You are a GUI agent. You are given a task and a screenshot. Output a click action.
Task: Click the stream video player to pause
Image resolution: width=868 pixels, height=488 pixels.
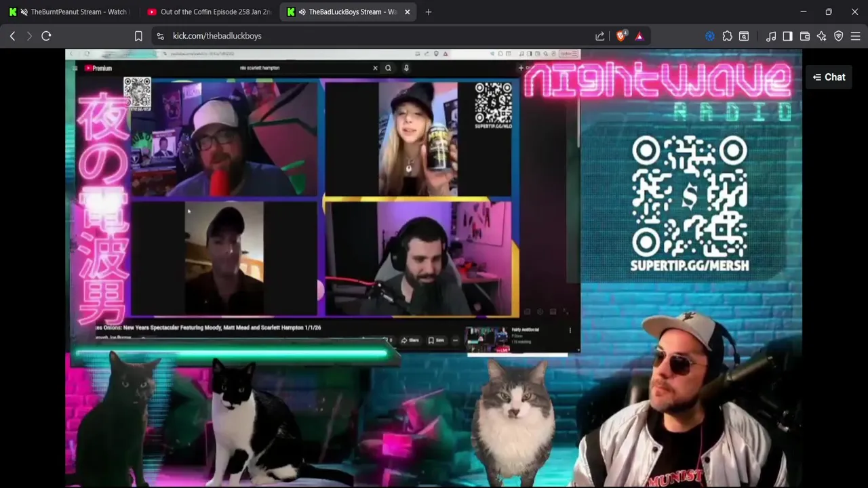(x=433, y=268)
